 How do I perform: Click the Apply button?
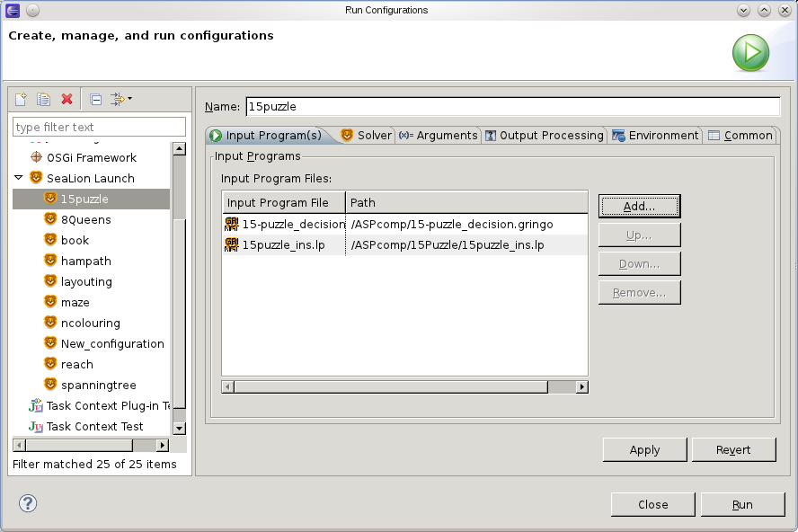pyautogui.click(x=644, y=450)
